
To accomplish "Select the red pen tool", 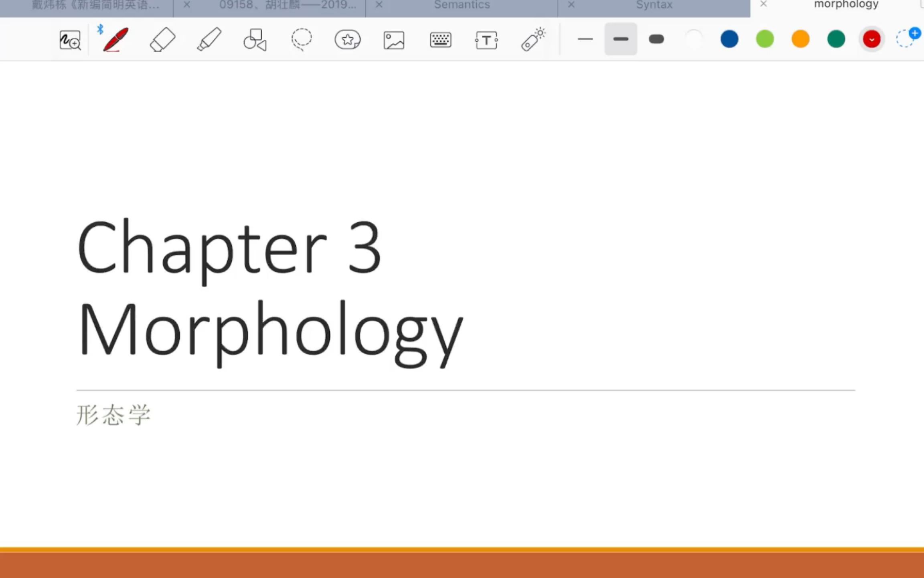I will coord(115,39).
